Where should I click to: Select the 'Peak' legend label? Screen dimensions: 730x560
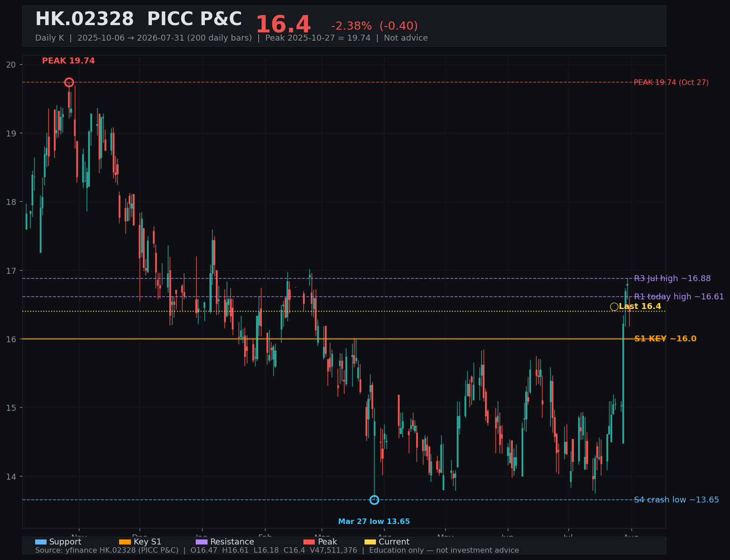[328, 542]
